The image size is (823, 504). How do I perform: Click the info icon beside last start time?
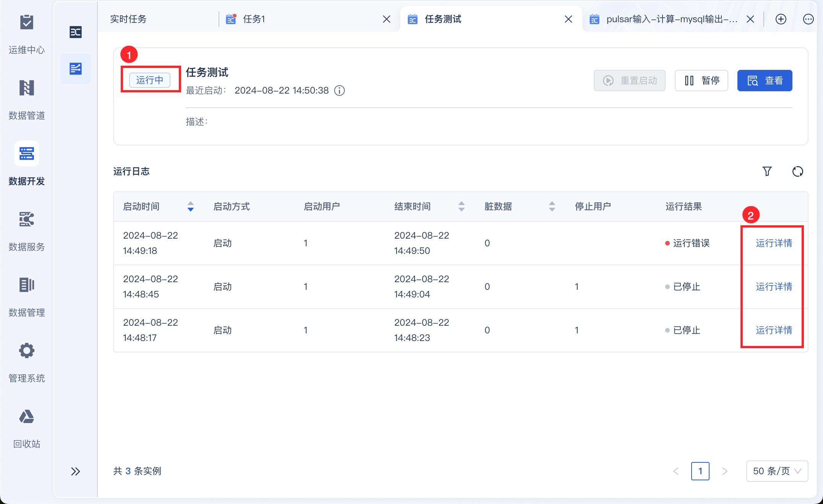[x=339, y=90]
